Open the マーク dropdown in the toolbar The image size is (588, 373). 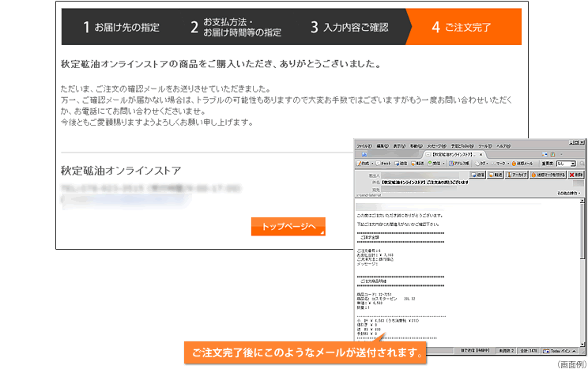tap(500, 164)
